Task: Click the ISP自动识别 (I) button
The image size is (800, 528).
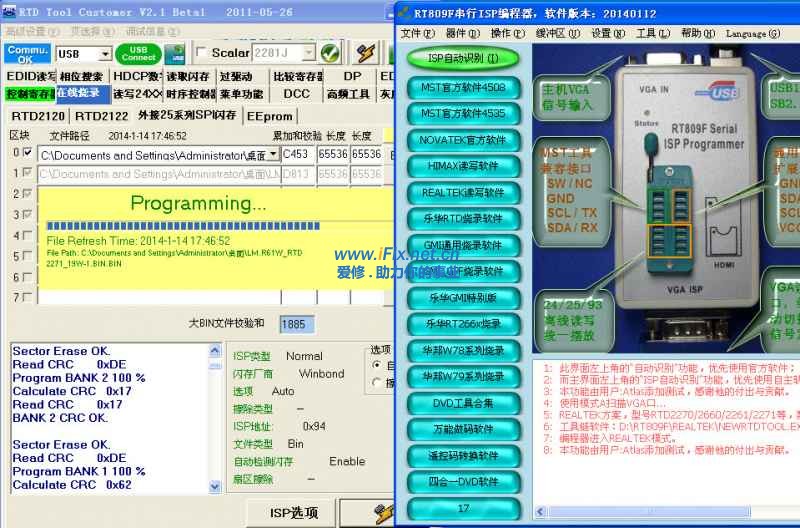Action: point(463,58)
